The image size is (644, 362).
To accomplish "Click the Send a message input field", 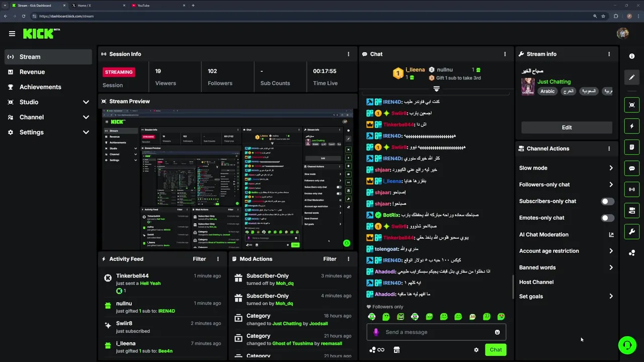I will [x=436, y=332].
